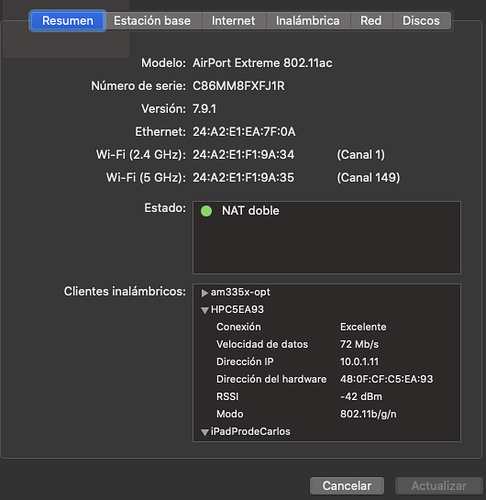This screenshot has width=486, height=500.
Task: Click the NAT doble status text
Action: [251, 211]
